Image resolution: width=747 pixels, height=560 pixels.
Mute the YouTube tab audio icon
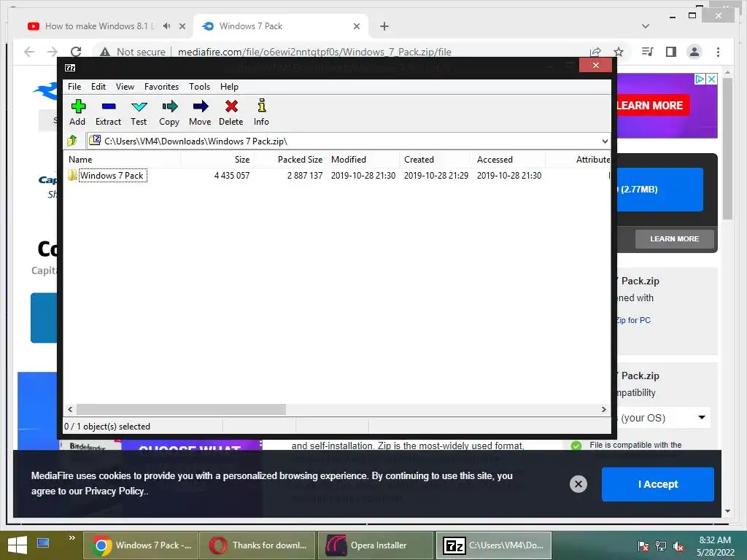point(166,26)
